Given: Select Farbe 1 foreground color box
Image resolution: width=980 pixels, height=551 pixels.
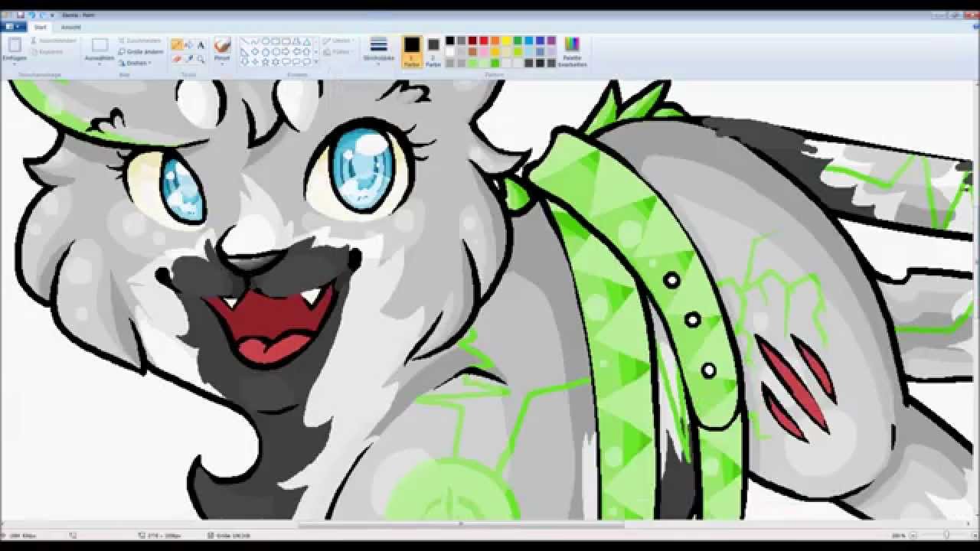Looking at the screenshot, I should tap(412, 51).
